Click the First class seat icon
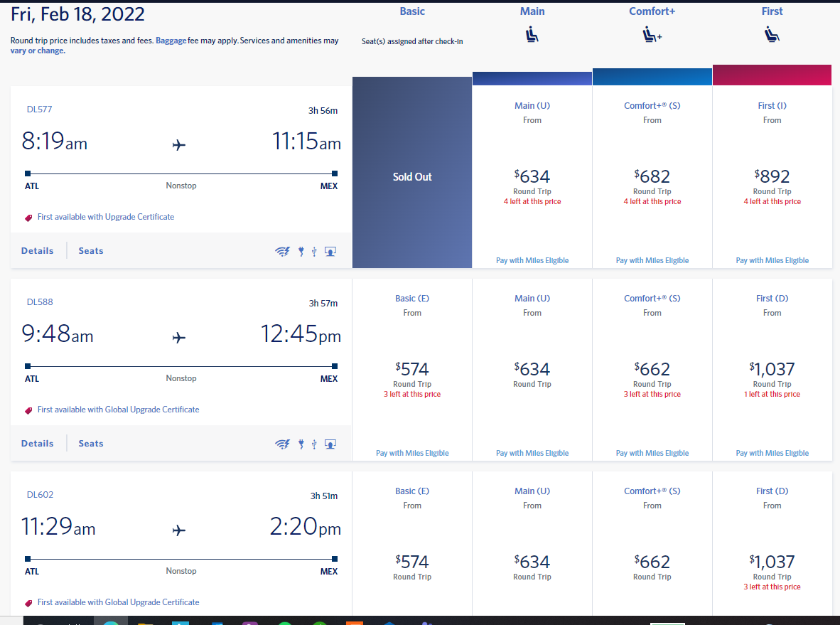 pyautogui.click(x=772, y=33)
